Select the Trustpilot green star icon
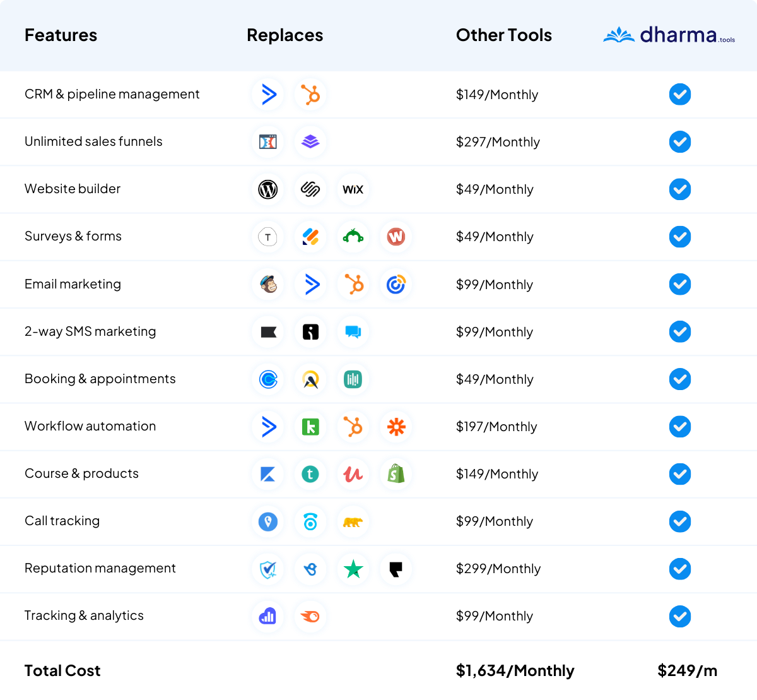The width and height of the screenshot is (757, 700). tap(353, 569)
